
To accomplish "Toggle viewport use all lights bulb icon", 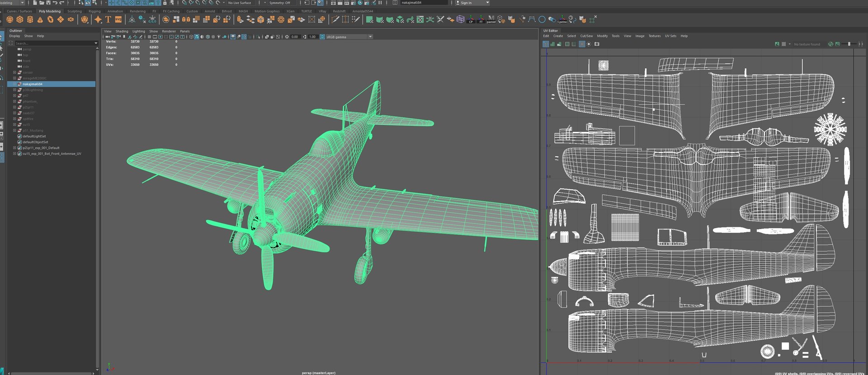I will (x=218, y=37).
